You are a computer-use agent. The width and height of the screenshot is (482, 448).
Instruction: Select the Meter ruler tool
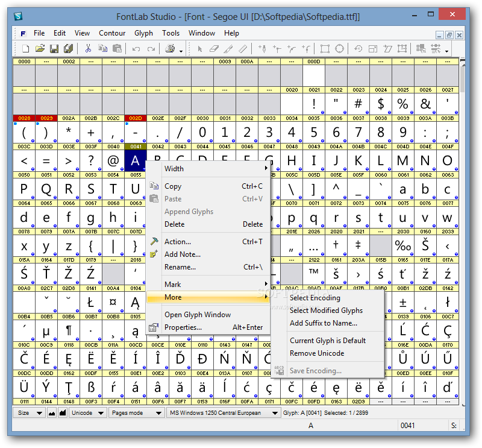(243, 49)
